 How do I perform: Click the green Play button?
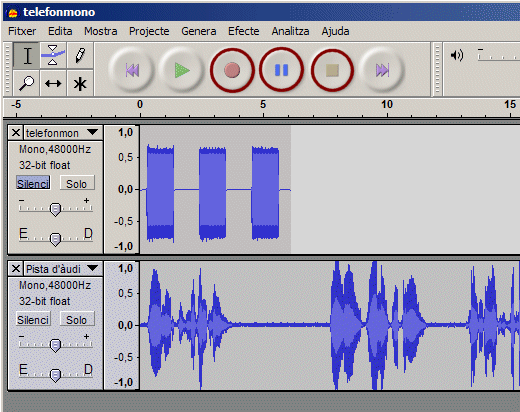[182, 70]
